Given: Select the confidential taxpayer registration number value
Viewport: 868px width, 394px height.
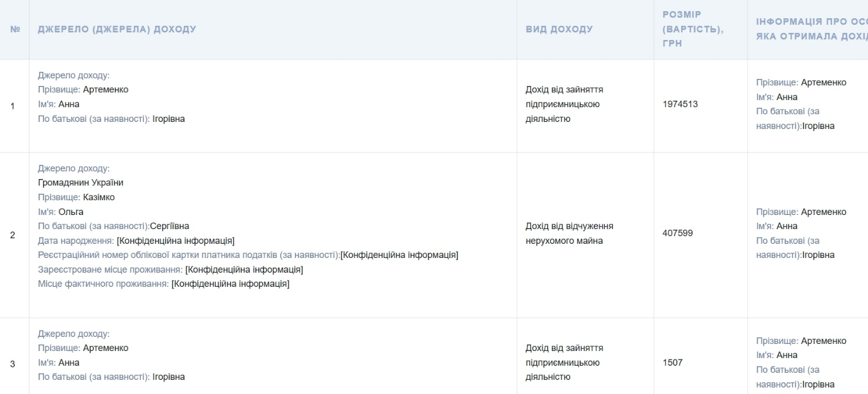Looking at the screenshot, I should [399, 255].
